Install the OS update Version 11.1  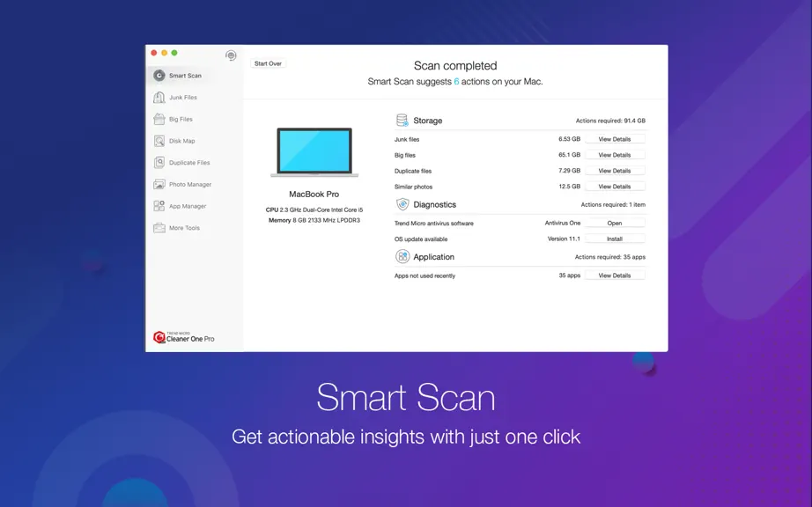tap(615, 239)
